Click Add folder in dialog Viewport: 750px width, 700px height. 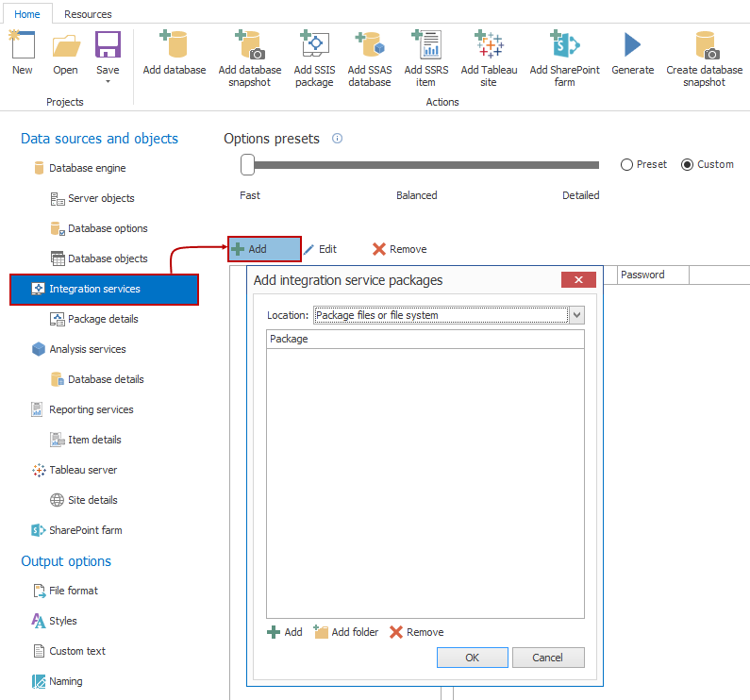346,632
